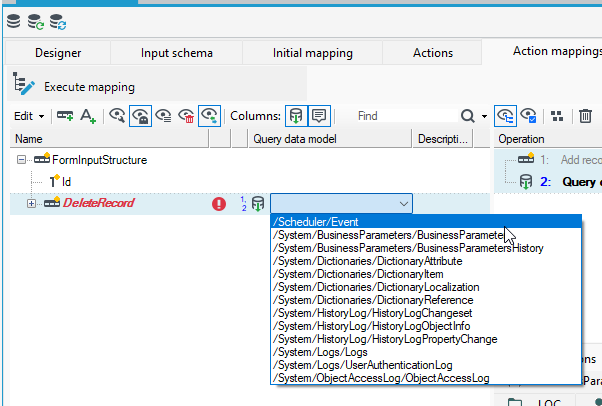The width and height of the screenshot is (602, 406).
Task: Select the DeleteRecord tree item
Action: point(98,203)
